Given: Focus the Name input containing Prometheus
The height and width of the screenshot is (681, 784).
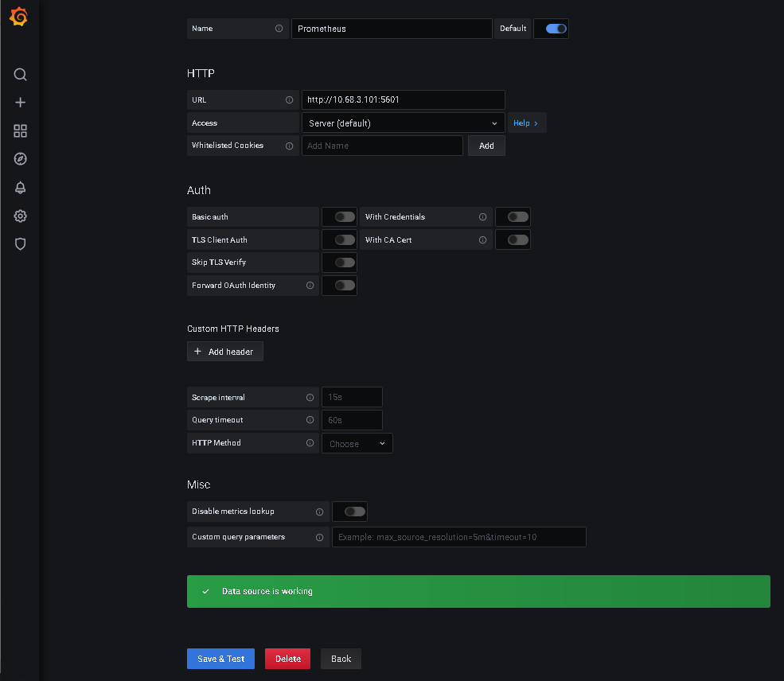Looking at the screenshot, I should (x=392, y=29).
